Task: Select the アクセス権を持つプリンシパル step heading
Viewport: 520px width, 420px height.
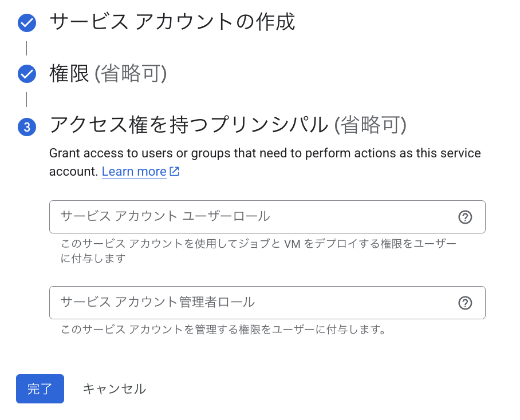Action: click(189, 125)
